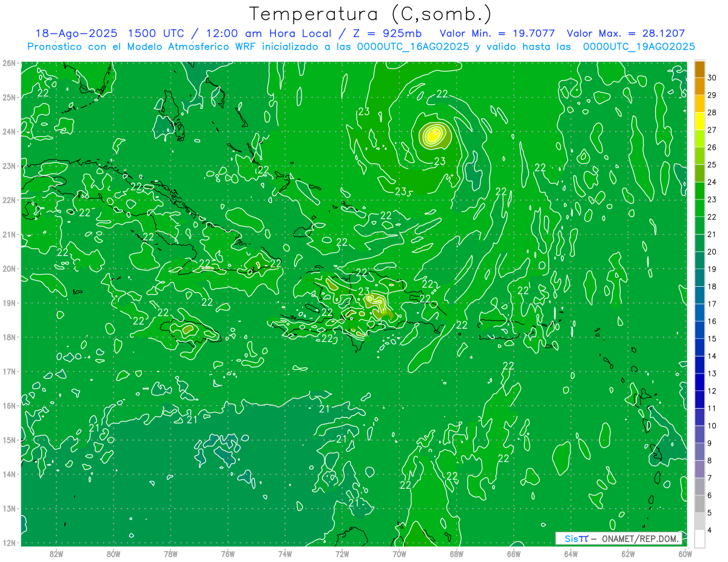Pick the white color bar segment at 4
Image resolution: width=728 pixels, height=562 pixels.
pos(699,538)
